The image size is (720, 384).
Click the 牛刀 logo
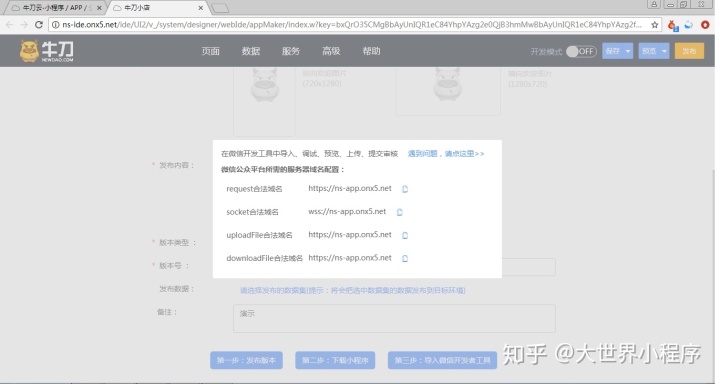click(x=46, y=51)
